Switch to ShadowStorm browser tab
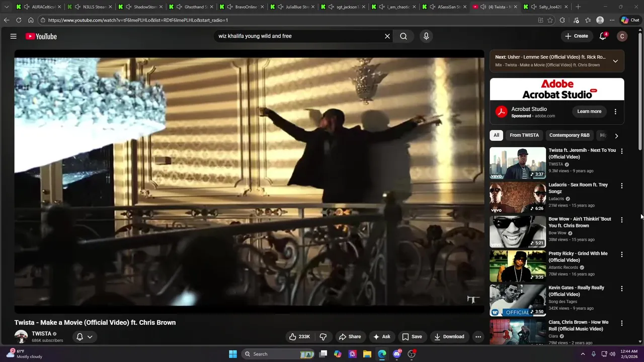The height and width of the screenshot is (362, 644). [x=139, y=7]
